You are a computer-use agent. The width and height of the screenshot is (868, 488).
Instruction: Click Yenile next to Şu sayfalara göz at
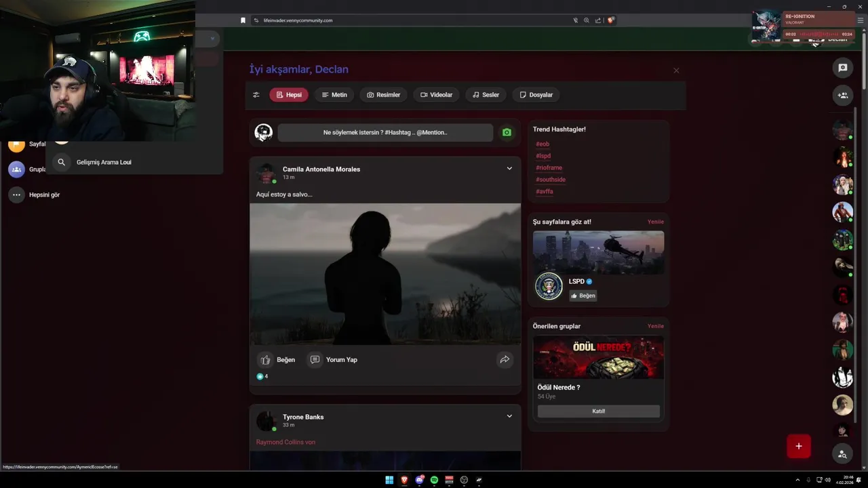pos(656,222)
